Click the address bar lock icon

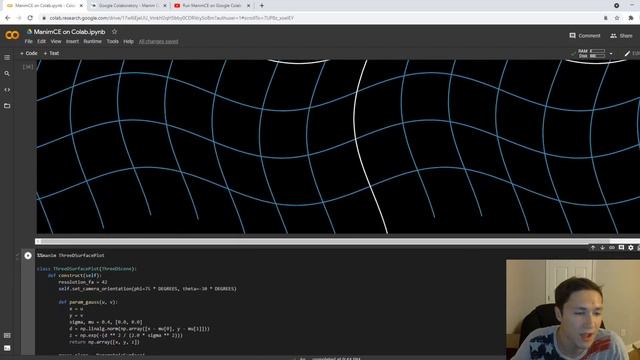pyautogui.click(x=44, y=18)
